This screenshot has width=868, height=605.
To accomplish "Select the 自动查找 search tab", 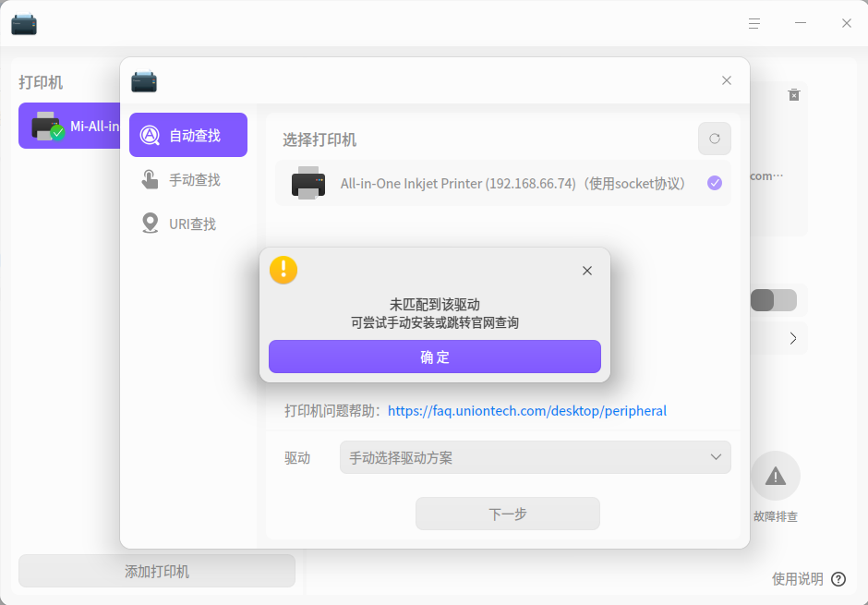I will click(188, 135).
